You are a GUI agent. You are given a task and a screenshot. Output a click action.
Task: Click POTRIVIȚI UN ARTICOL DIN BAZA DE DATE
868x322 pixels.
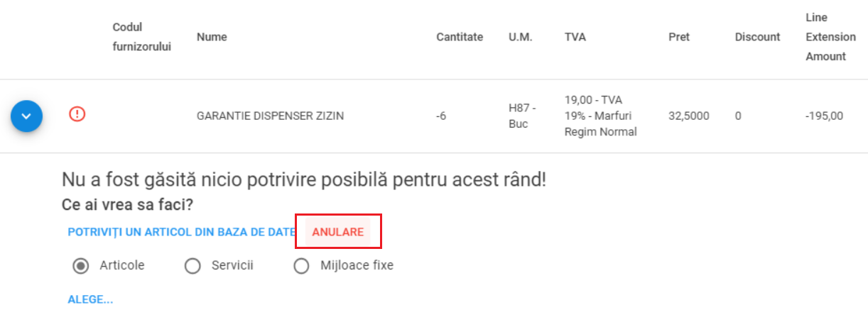pos(181,232)
